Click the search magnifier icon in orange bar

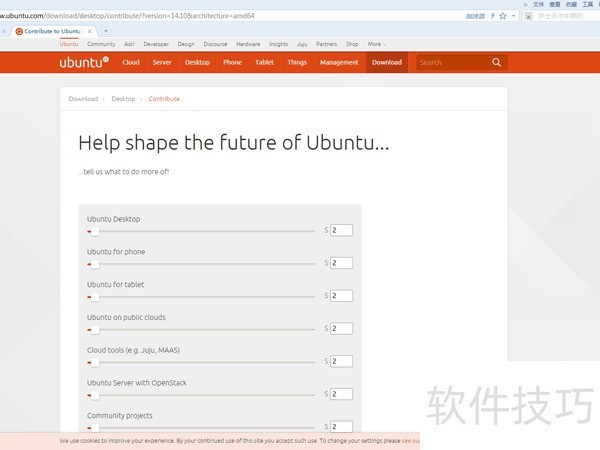tap(496, 62)
